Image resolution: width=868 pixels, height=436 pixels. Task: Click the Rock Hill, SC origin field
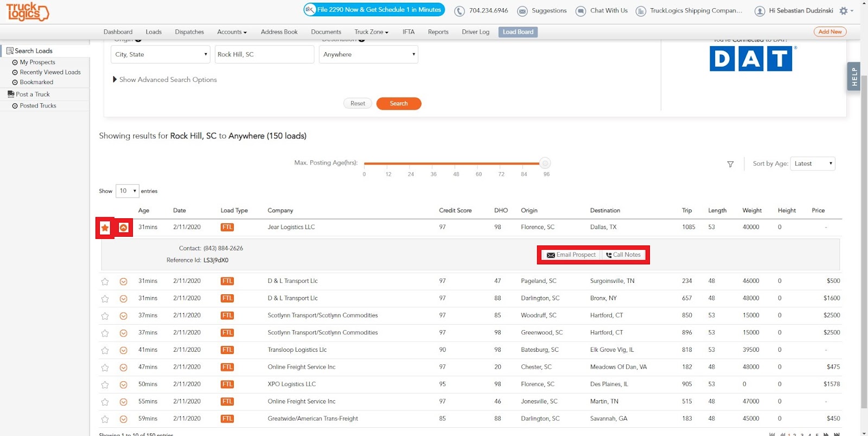tap(264, 54)
